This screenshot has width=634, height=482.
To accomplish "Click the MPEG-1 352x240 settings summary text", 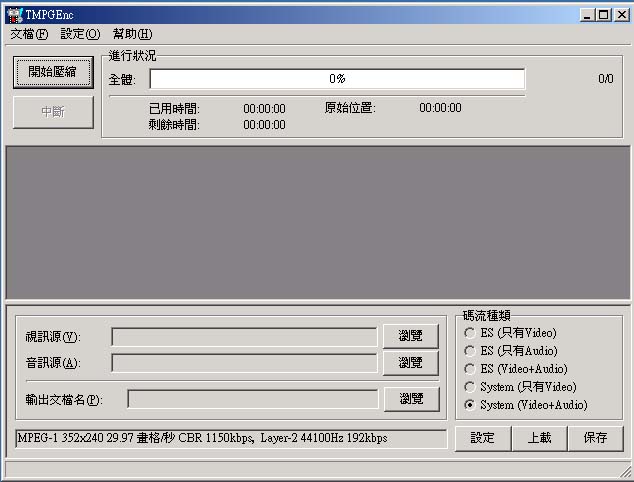I will (x=202, y=438).
